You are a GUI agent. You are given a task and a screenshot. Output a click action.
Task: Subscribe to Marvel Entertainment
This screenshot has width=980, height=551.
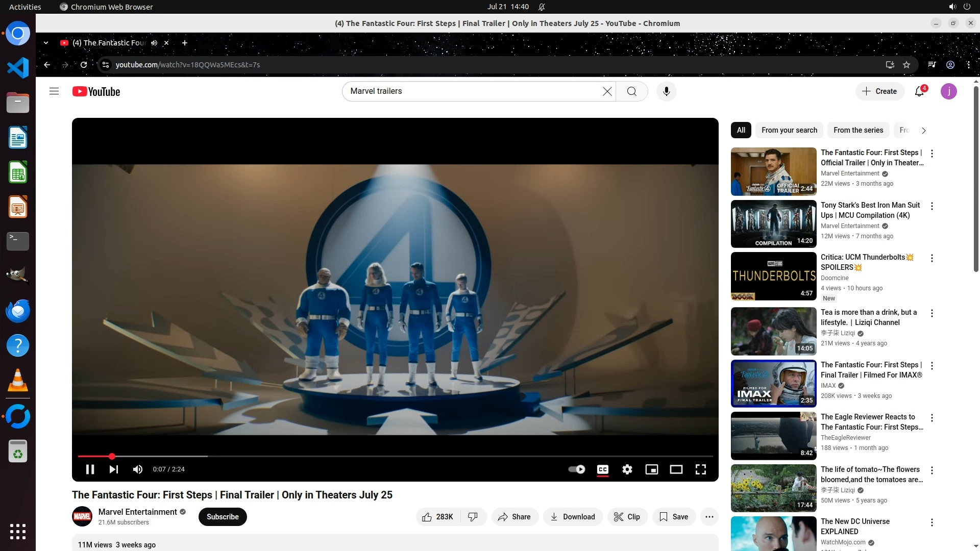(223, 517)
